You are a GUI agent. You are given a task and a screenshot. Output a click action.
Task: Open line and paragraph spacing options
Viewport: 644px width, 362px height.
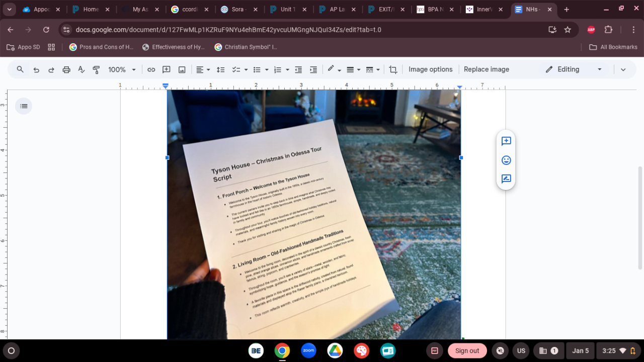220,69
